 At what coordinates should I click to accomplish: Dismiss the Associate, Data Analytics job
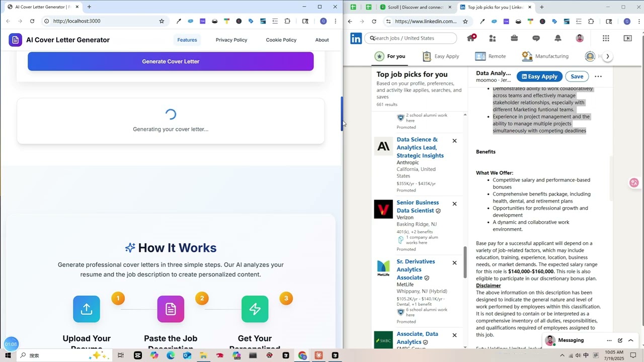[x=454, y=335]
